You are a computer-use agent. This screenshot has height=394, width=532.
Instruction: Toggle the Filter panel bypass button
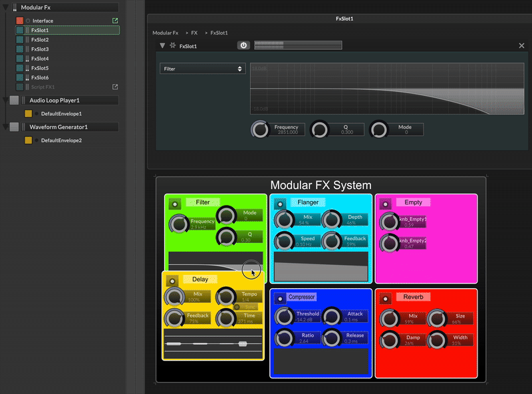175,204
